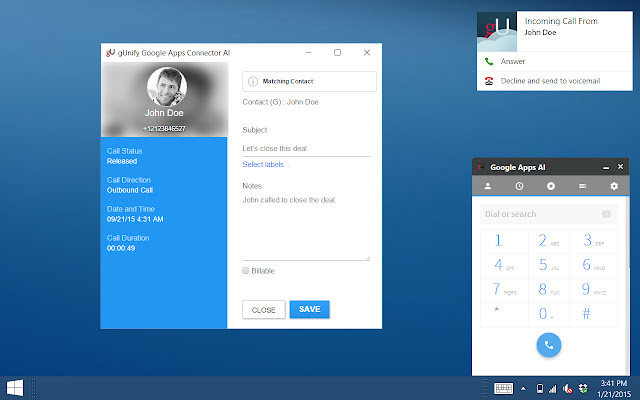This screenshot has width=640, height=400.
Task: Click the gUnify icon in window title
Action: [110, 53]
